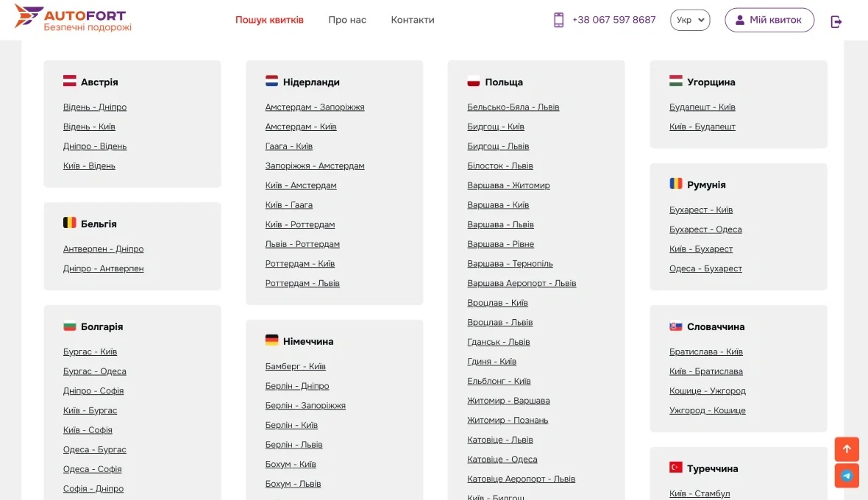Click the Мій квиток button

769,20
